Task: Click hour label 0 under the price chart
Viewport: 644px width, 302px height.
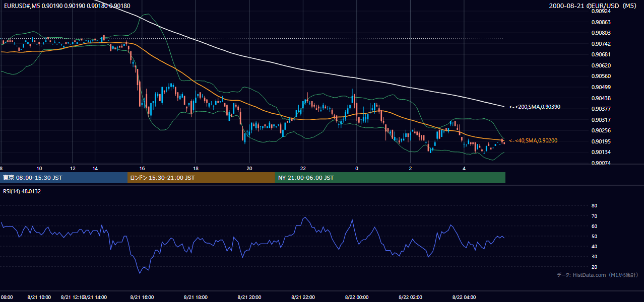Action: point(356,168)
